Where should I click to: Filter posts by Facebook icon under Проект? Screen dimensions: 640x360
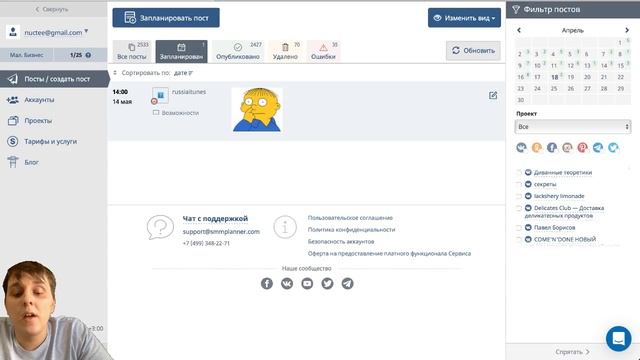(552, 147)
